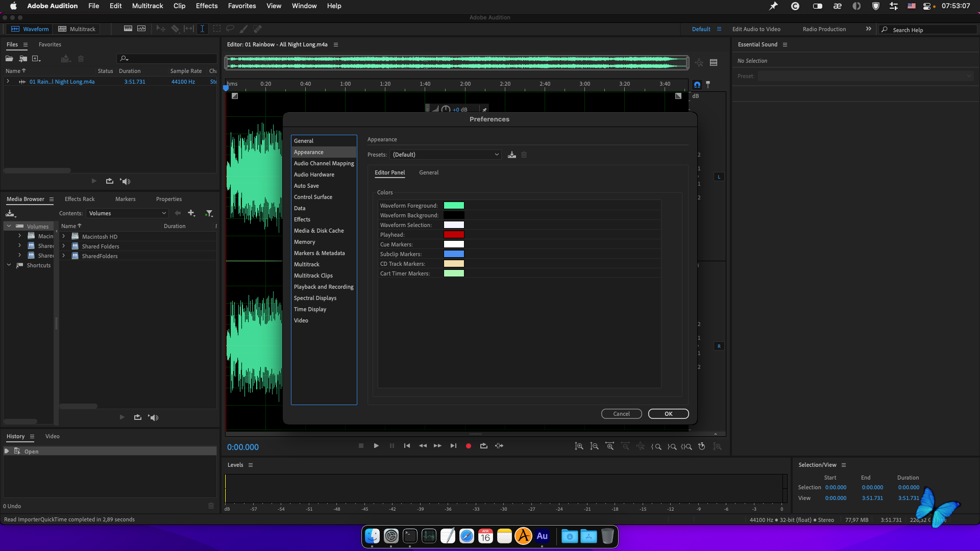Switch to General tab in Appearance
The width and height of the screenshot is (980, 551).
[428, 172]
